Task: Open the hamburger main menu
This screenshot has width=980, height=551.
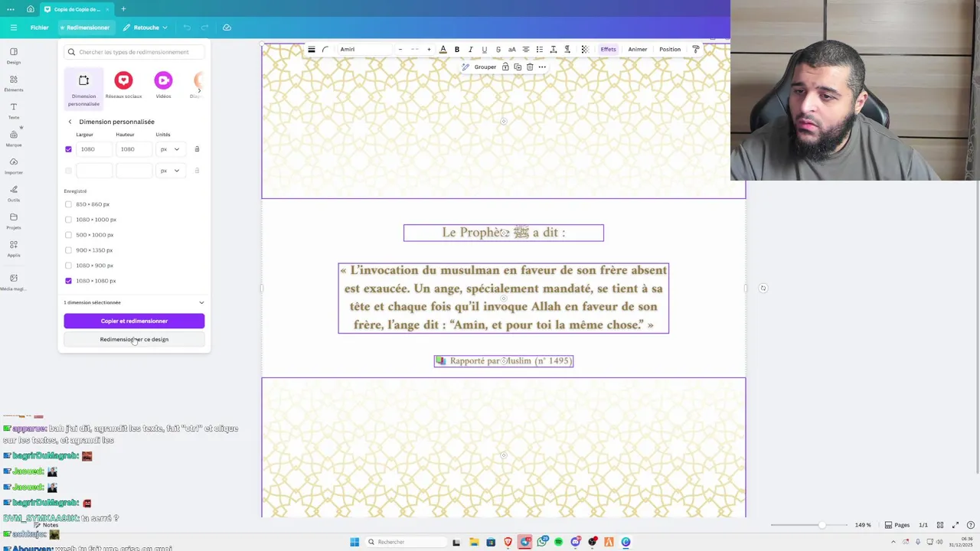Action: [x=13, y=28]
